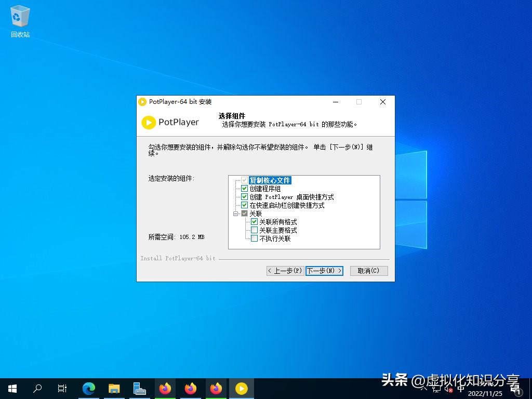This screenshot has width=532, height=399.
Task: Uncheck 创建 PotPlayer 桌面快捷方式
Action: 244,196
